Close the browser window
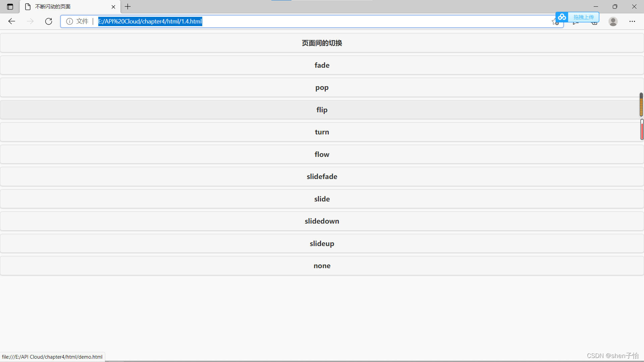This screenshot has height=362, width=644. pos(634,7)
